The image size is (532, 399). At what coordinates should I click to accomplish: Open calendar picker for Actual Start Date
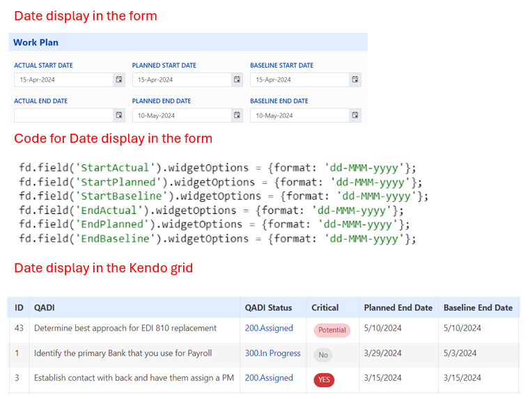coord(118,80)
